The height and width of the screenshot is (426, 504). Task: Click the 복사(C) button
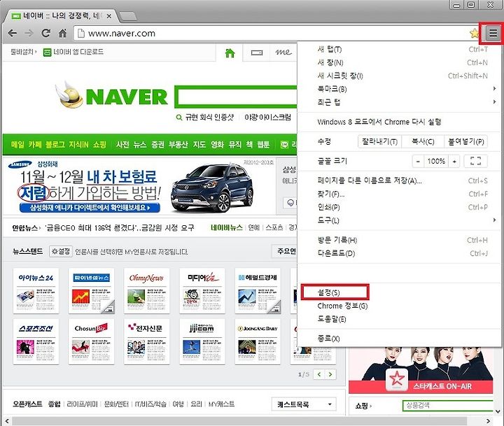point(423,142)
